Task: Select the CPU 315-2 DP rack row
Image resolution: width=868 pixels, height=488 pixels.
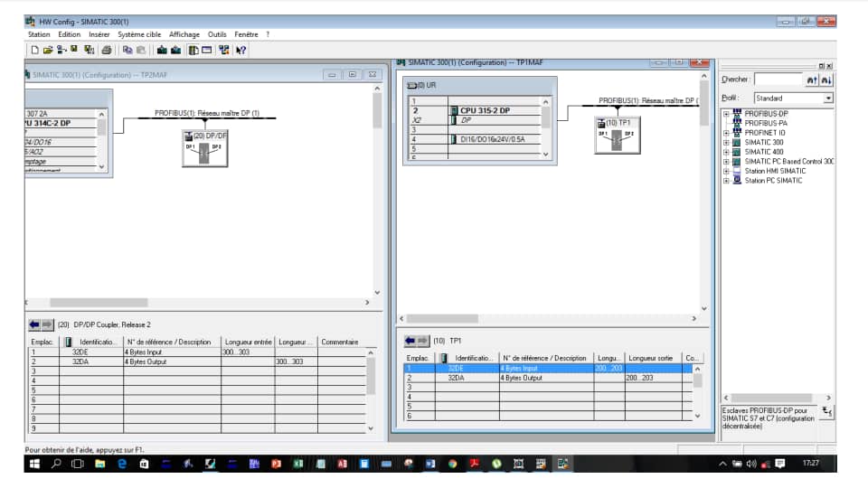Action: tap(485, 110)
